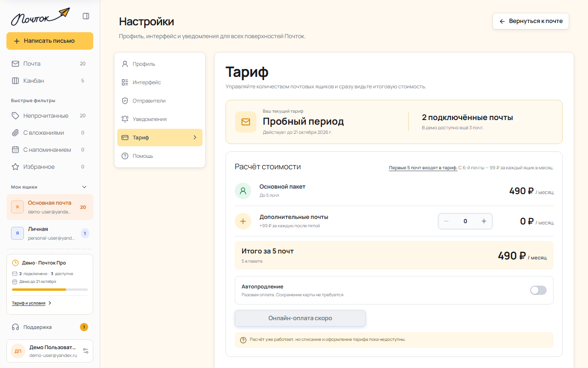
Task: Open the Помощь settings section
Action: tap(160, 156)
